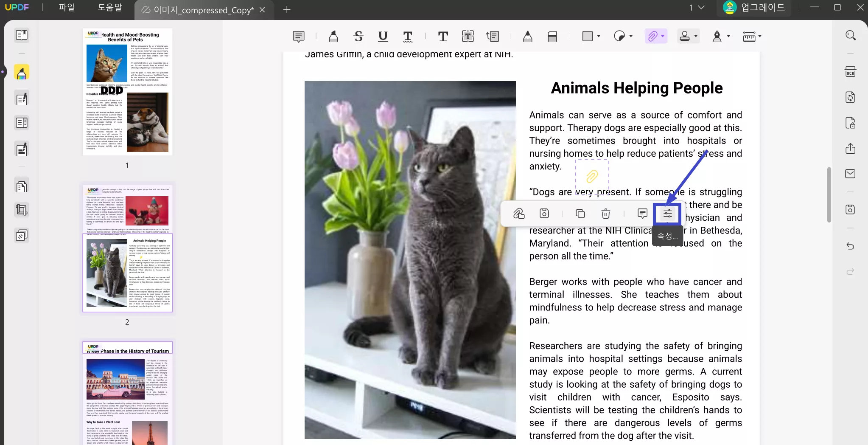The width and height of the screenshot is (868, 445).
Task: Copy the attachment annotation
Action: [x=580, y=213]
